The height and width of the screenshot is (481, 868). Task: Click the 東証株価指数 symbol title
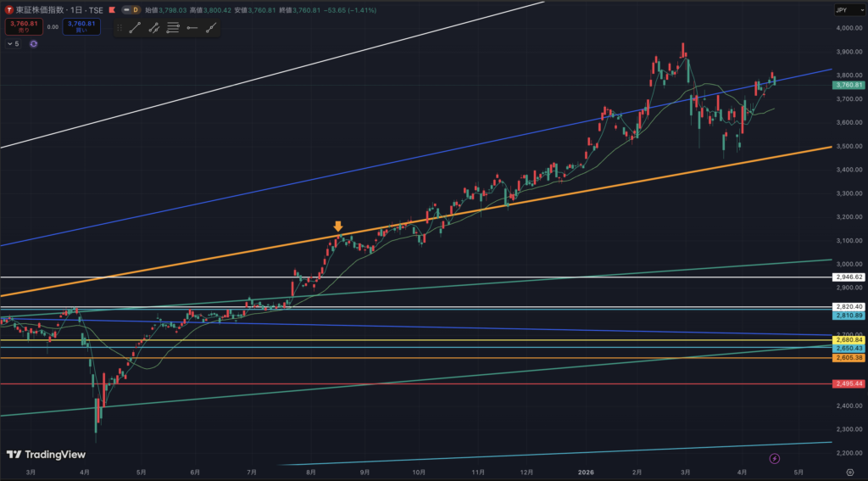point(42,10)
